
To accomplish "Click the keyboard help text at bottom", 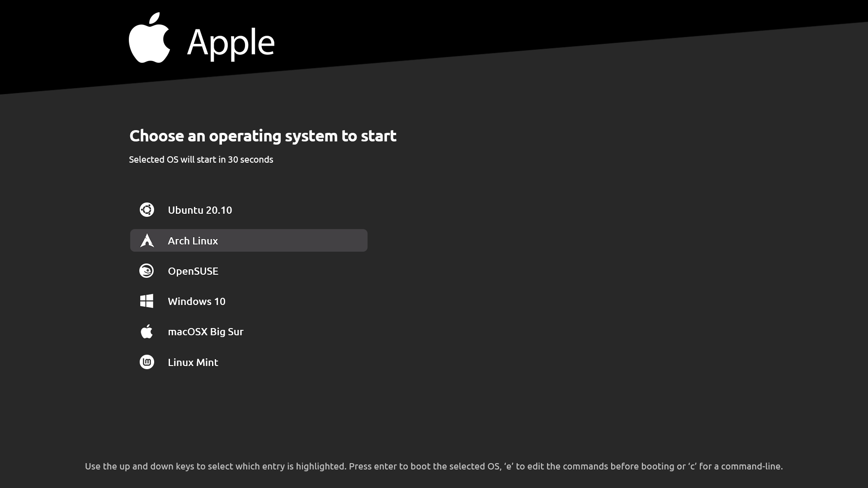I will pos(434,466).
